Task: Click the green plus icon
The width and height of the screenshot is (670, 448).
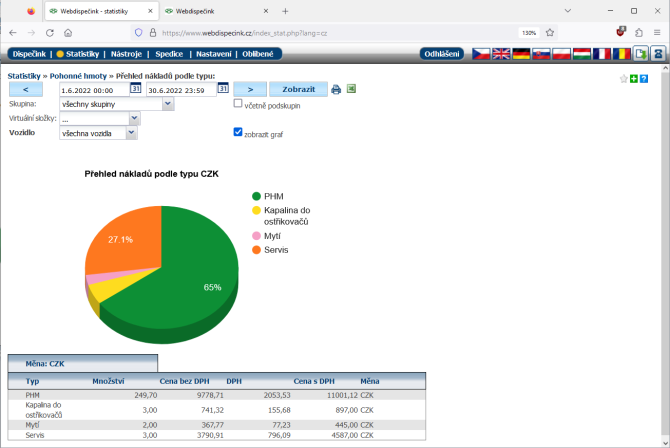Action: (x=634, y=79)
